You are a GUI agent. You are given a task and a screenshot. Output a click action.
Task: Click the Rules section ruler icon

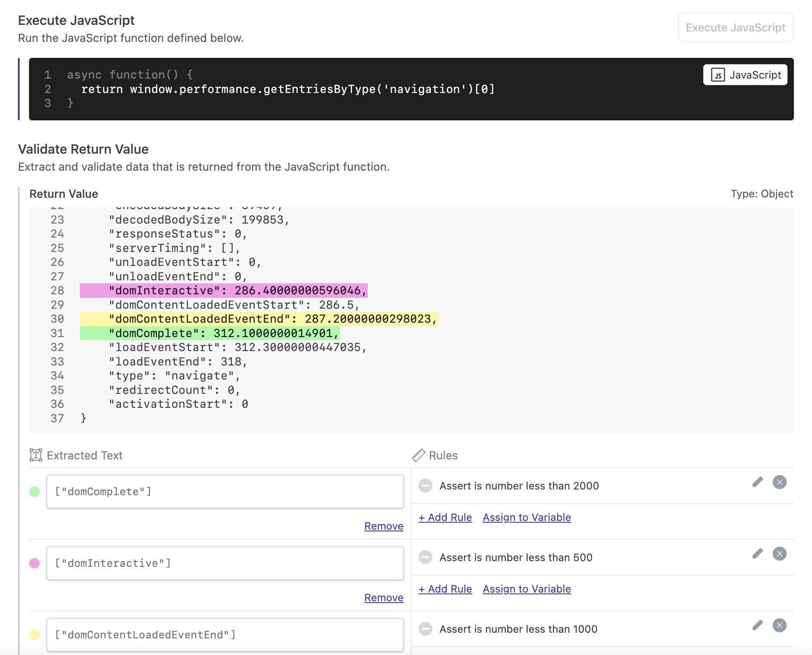(419, 455)
